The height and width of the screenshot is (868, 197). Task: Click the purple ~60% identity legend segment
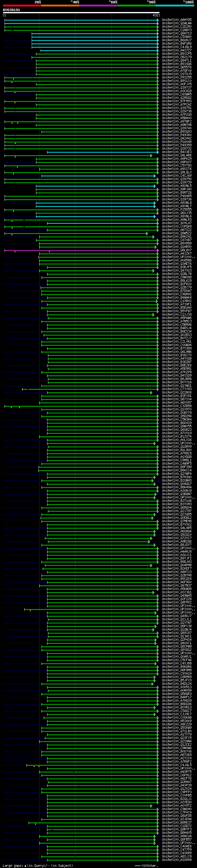99,6
